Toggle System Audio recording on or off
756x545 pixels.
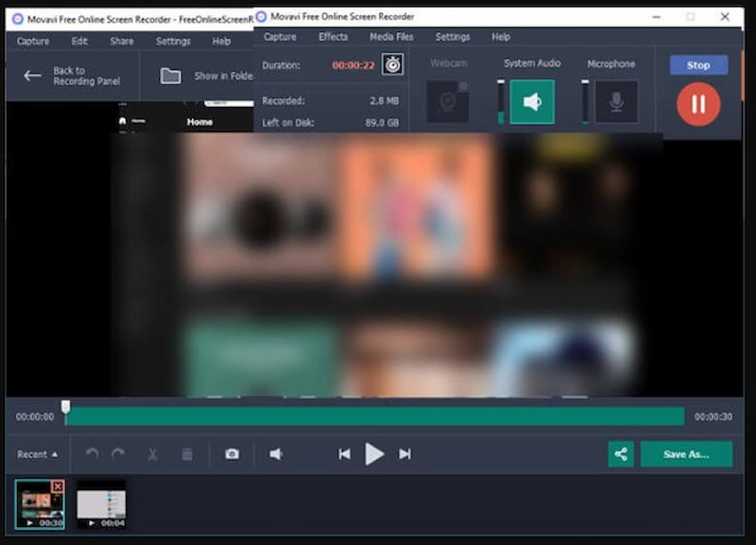click(532, 102)
